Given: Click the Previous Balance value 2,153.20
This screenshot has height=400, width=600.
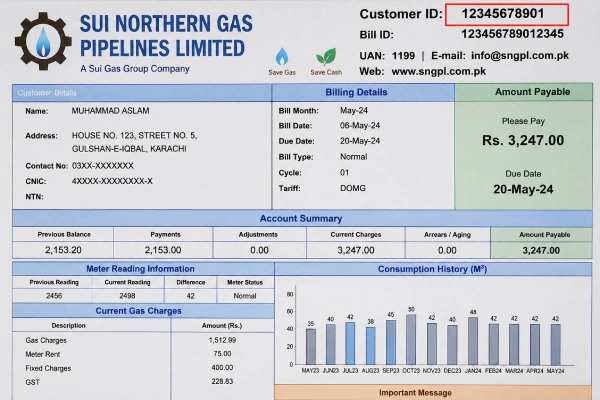Looking at the screenshot, I should (x=63, y=250).
